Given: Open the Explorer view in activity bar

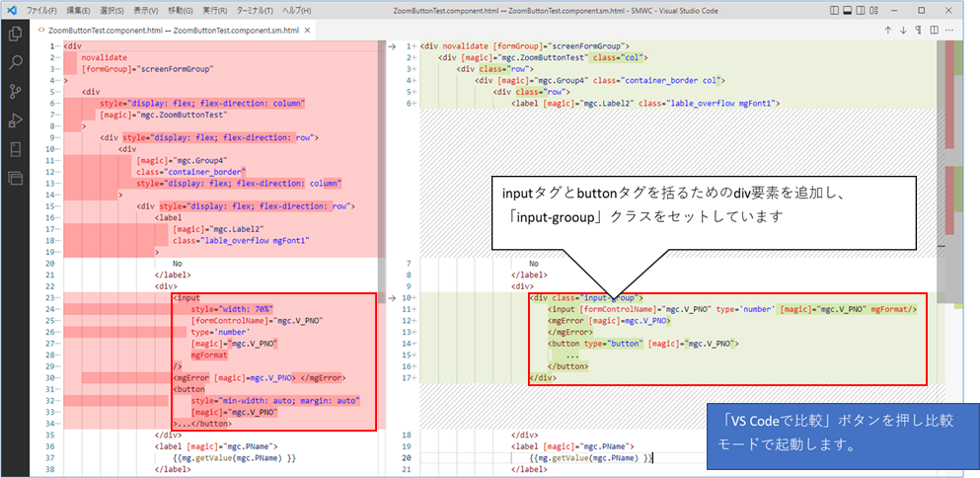Looking at the screenshot, I should [15, 34].
